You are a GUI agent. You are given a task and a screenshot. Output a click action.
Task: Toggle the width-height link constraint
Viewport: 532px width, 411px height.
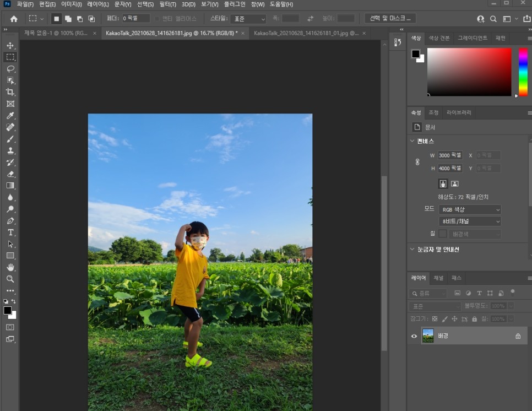click(x=417, y=162)
